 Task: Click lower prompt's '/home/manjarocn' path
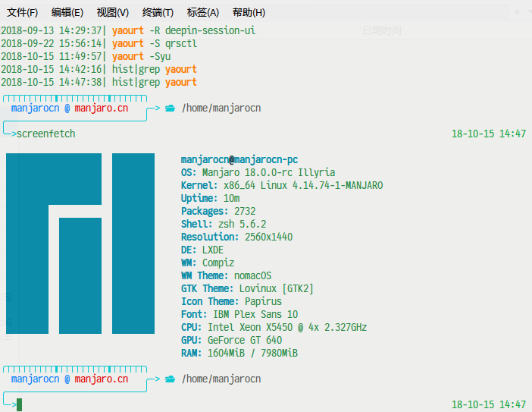pyautogui.click(x=221, y=379)
